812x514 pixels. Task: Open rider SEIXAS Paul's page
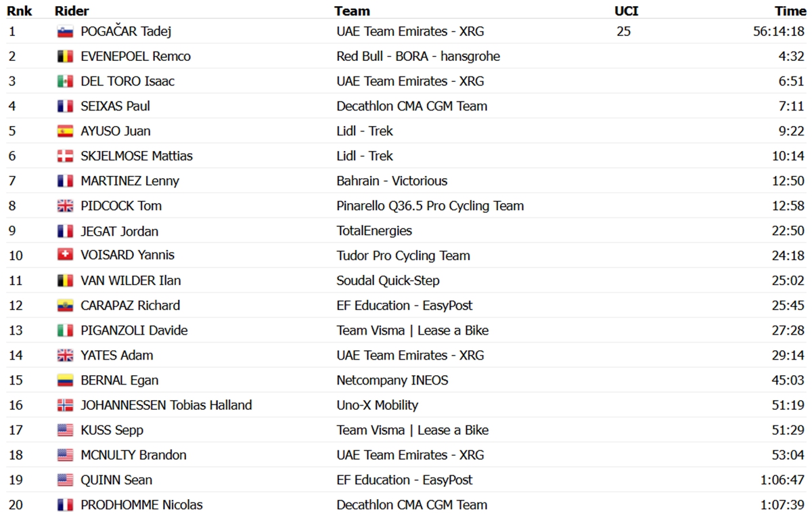click(115, 106)
